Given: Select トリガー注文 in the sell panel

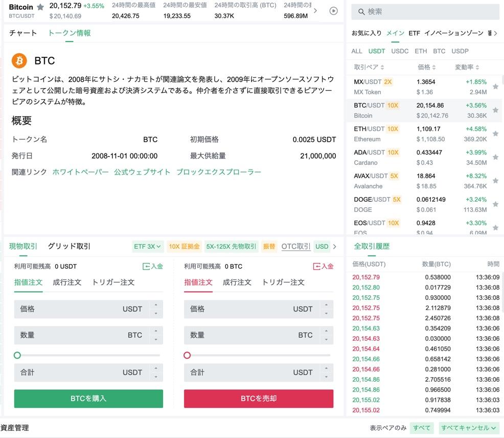Looking at the screenshot, I should point(283,282).
